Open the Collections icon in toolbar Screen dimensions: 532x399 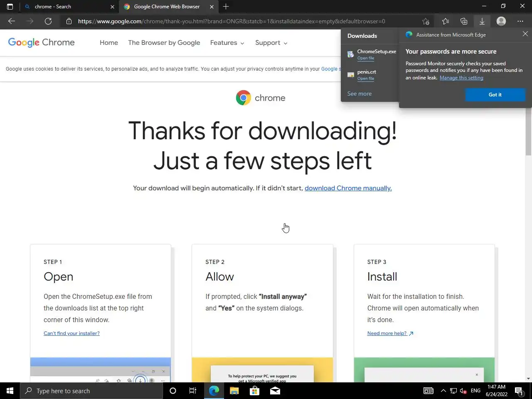(x=464, y=21)
